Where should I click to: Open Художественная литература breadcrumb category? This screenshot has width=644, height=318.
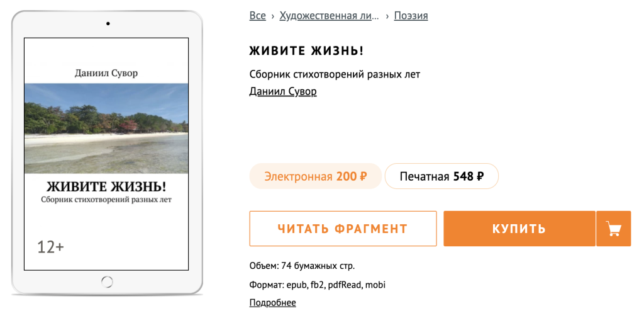coord(329,16)
